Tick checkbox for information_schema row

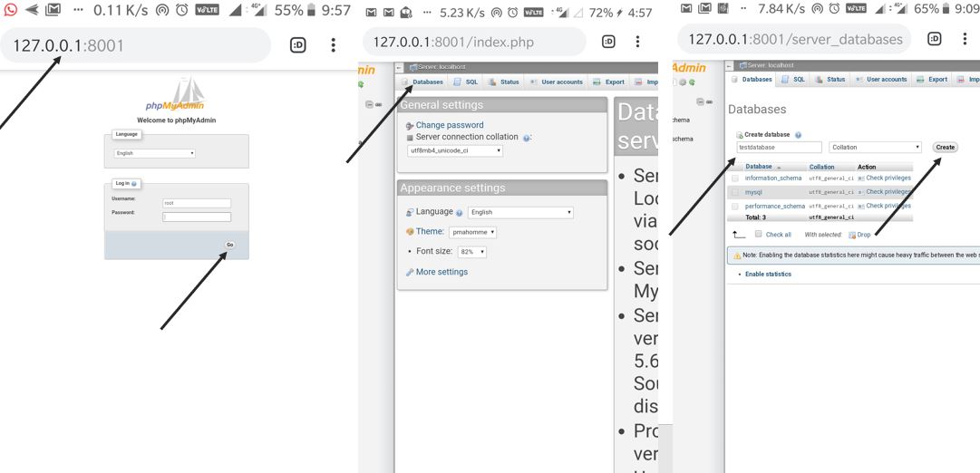pyautogui.click(x=735, y=179)
